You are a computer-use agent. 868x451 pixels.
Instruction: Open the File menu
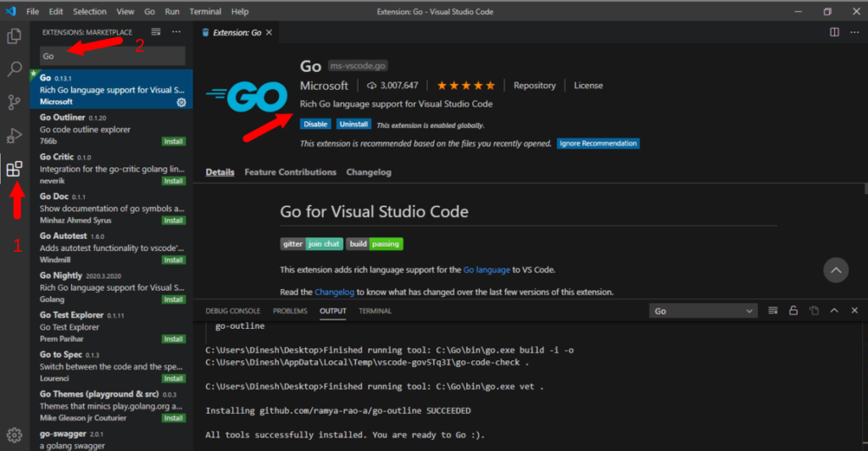pos(33,11)
